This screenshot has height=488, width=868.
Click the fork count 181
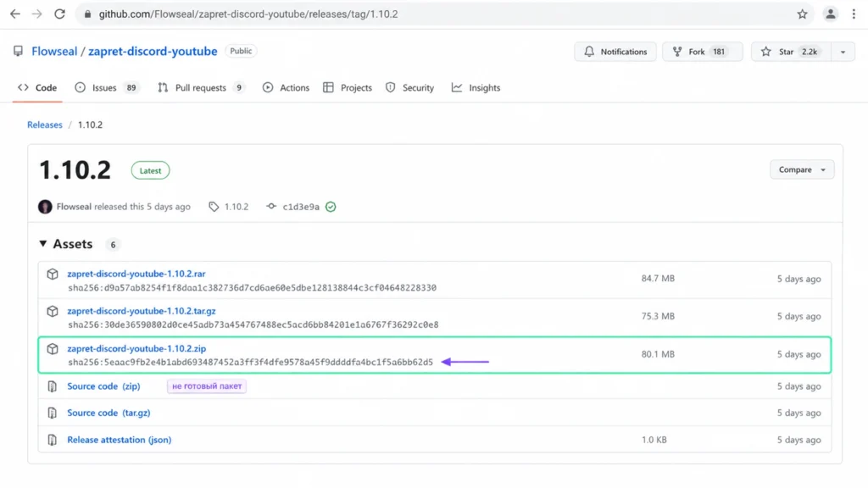[719, 52]
